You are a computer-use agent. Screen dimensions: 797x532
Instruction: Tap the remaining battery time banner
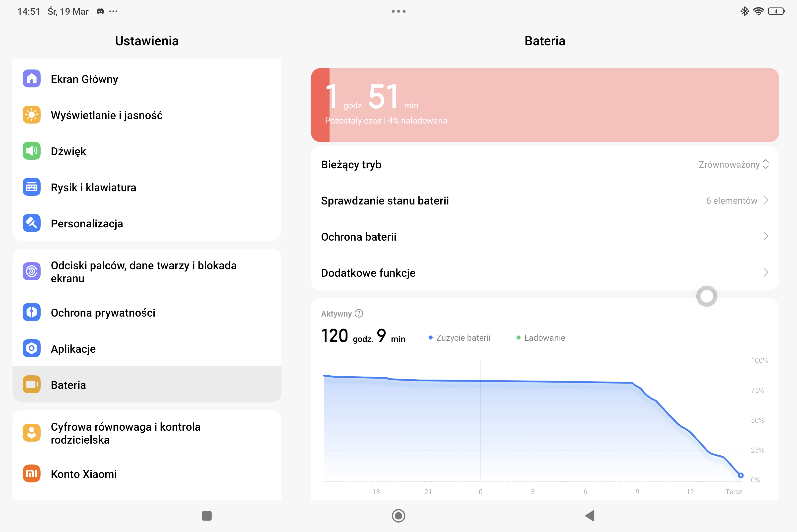544,105
